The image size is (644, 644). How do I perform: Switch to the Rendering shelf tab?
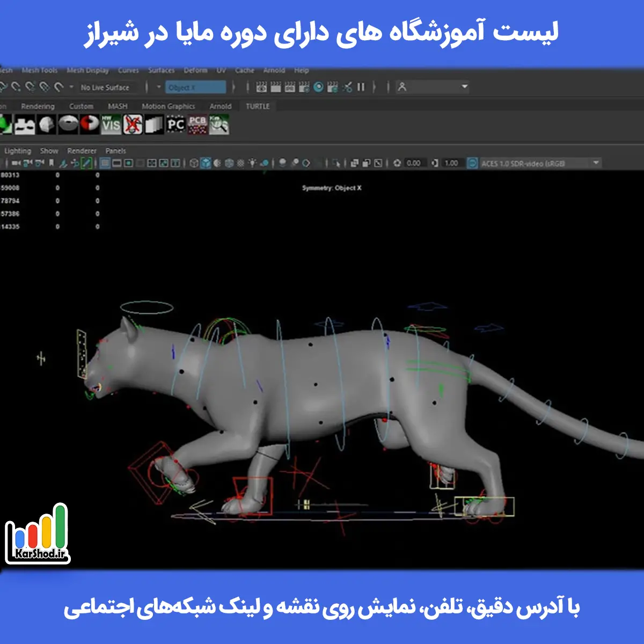pos(38,106)
